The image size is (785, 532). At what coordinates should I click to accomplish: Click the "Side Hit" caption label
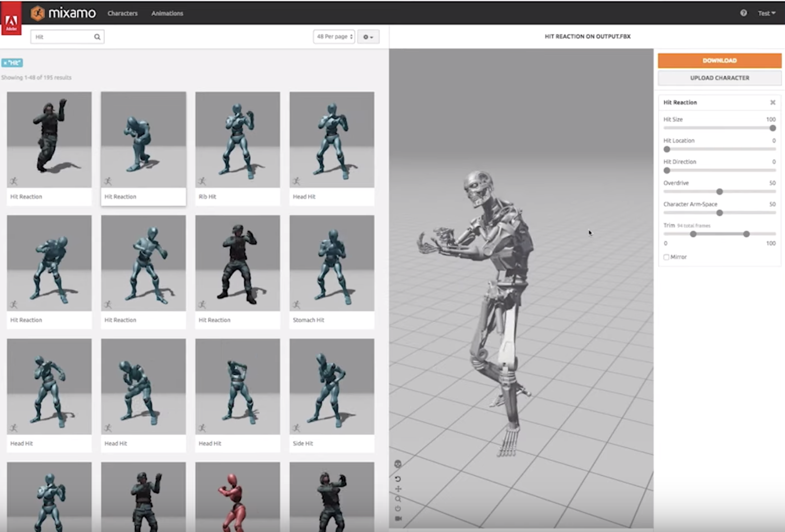tap(303, 443)
